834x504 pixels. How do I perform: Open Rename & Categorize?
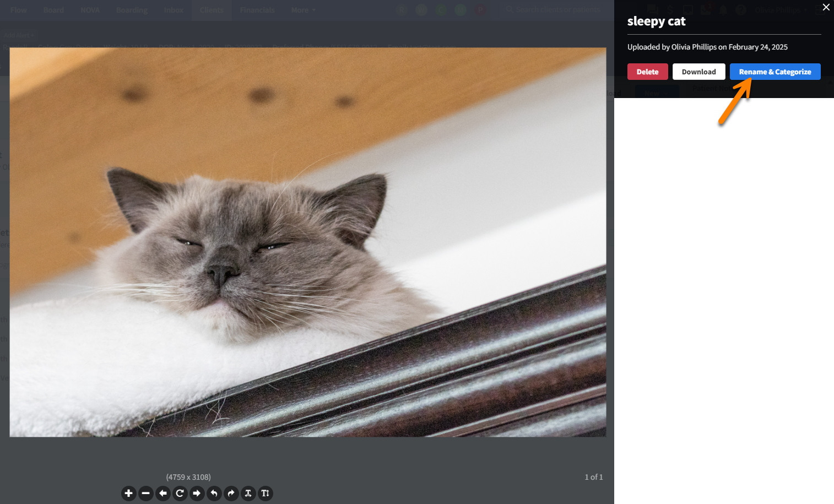[775, 72]
